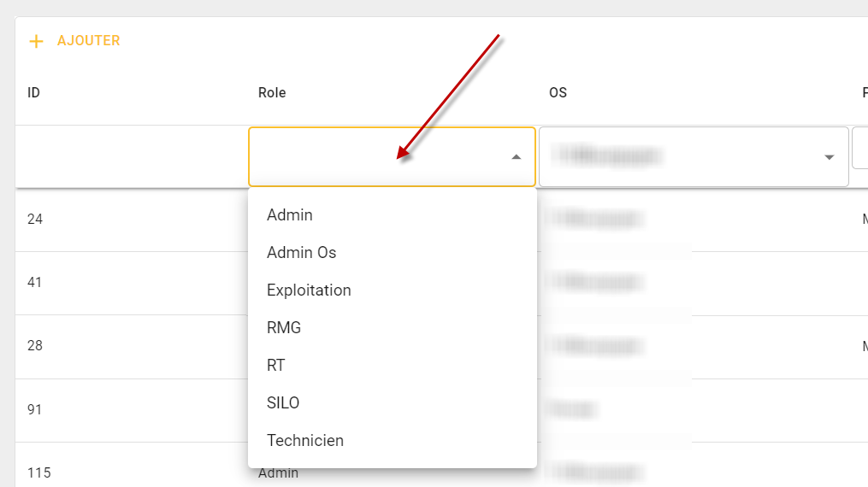Click the row with ID 24

tap(35, 220)
